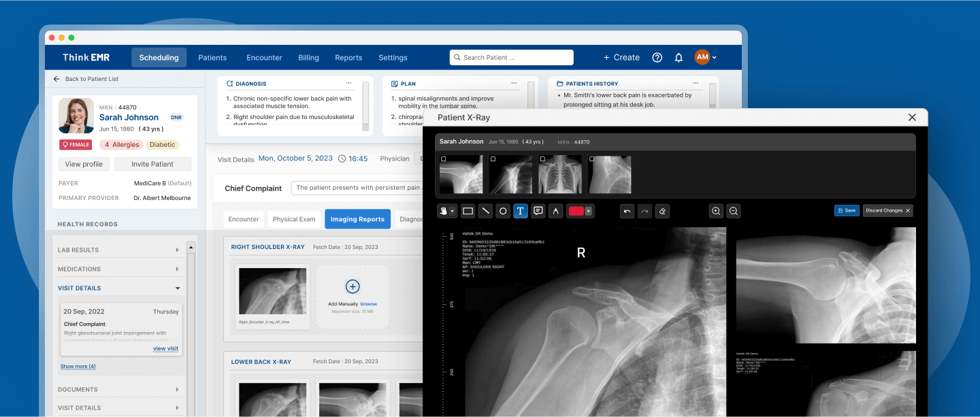The height and width of the screenshot is (417, 980).
Task: Select the Rectangle annotation tool
Action: (x=468, y=211)
